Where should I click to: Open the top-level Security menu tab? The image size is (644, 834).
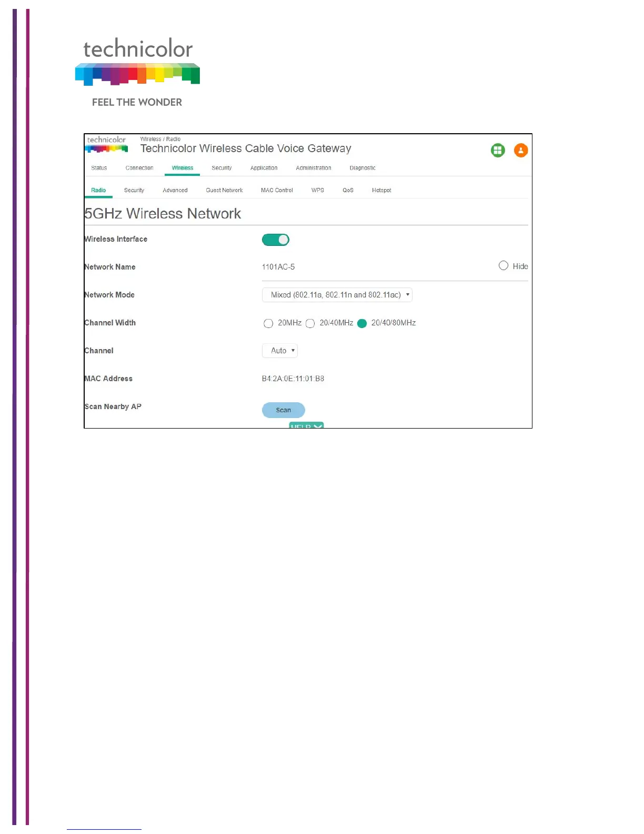[x=222, y=168]
